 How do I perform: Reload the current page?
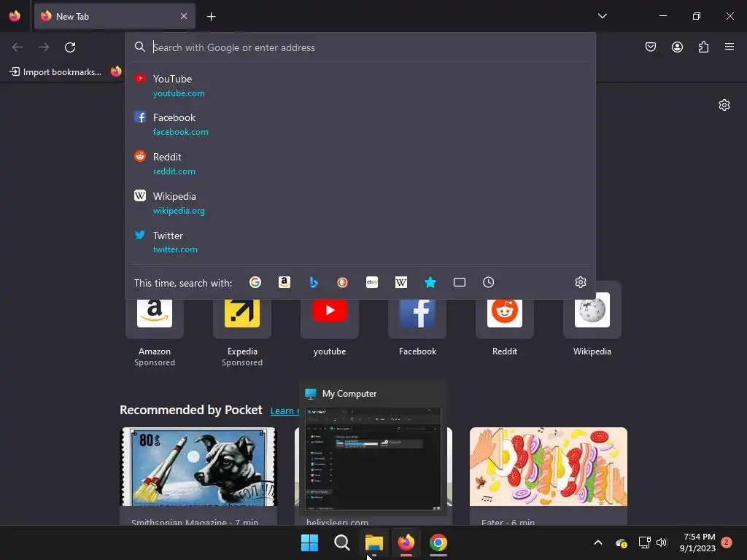coord(70,47)
